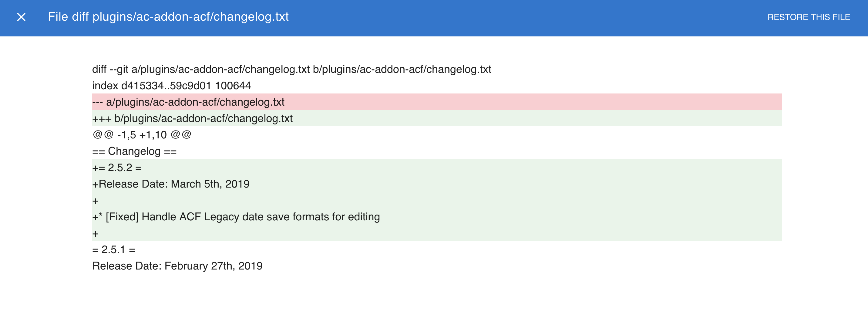Close the file diff dialog
Image resolution: width=868 pixels, height=312 pixels.
click(x=21, y=17)
